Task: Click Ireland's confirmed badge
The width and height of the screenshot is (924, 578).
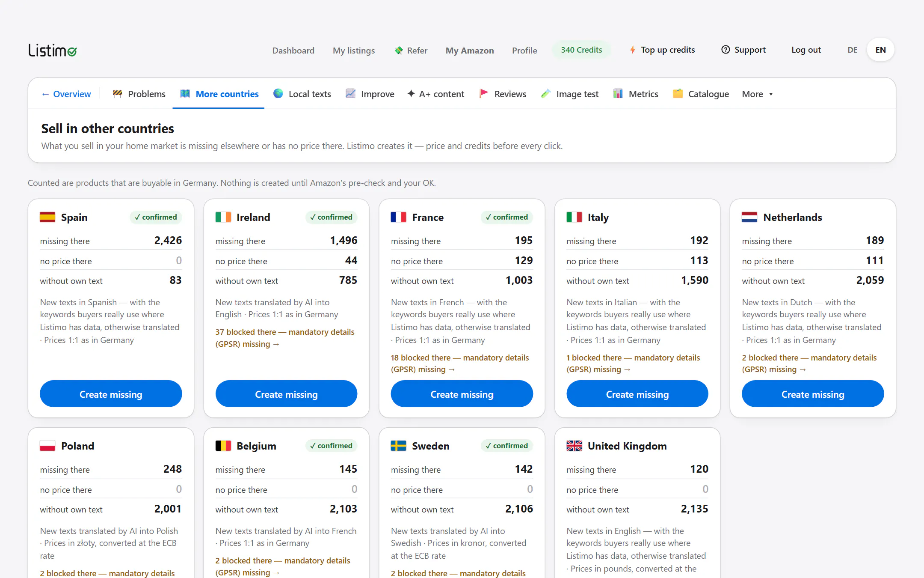Action: (x=331, y=217)
